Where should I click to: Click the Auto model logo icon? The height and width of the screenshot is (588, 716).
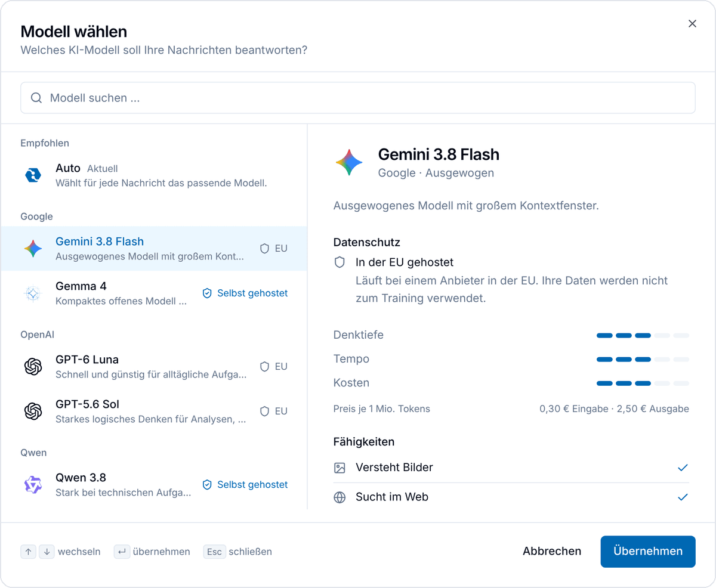coord(33,175)
